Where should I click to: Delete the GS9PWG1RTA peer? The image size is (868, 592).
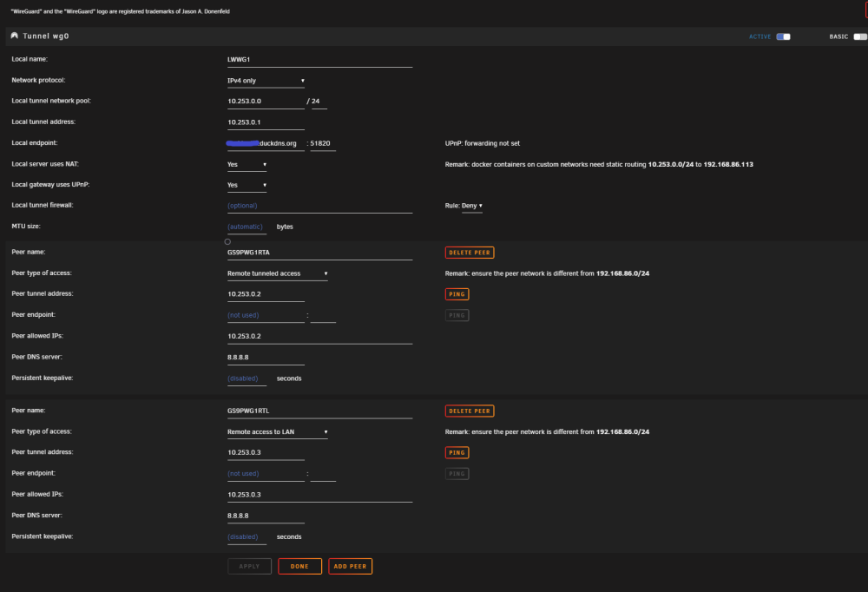(470, 253)
